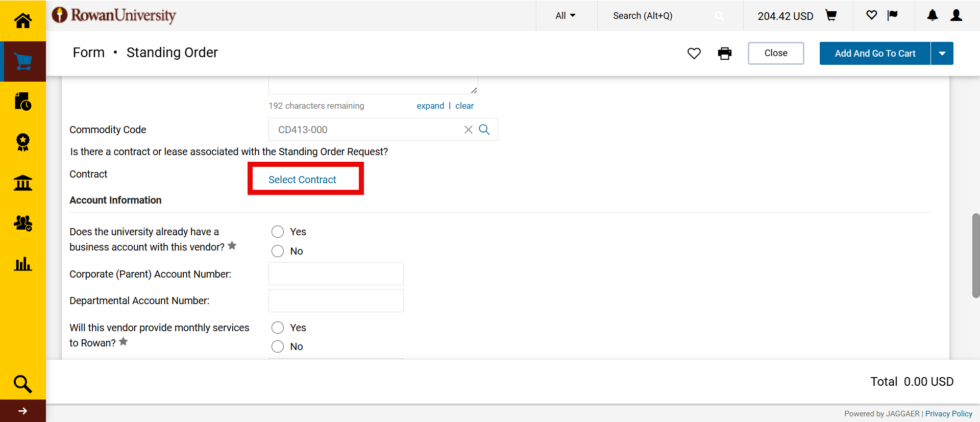Print the Standing Order form

[724, 53]
